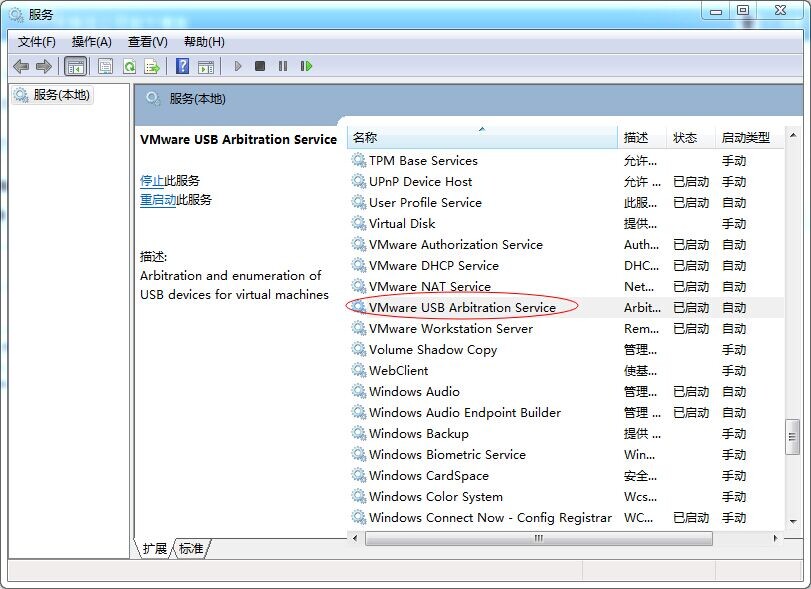Stop the service with the square icon

tap(260, 66)
